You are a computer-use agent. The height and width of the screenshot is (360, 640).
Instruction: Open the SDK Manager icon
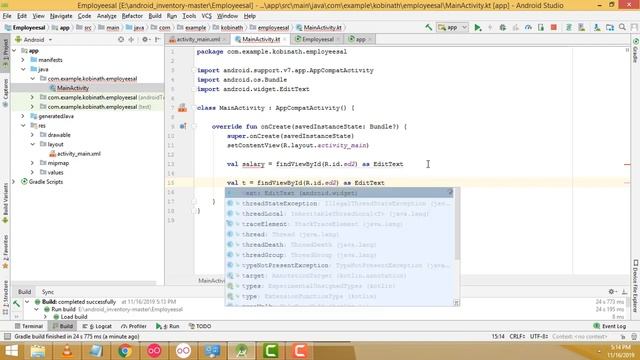tap(597, 27)
